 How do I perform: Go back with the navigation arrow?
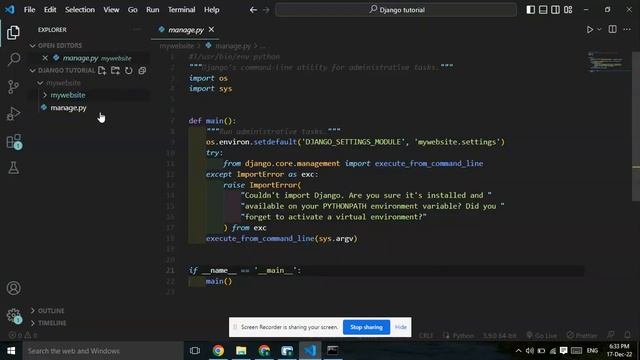[253, 10]
